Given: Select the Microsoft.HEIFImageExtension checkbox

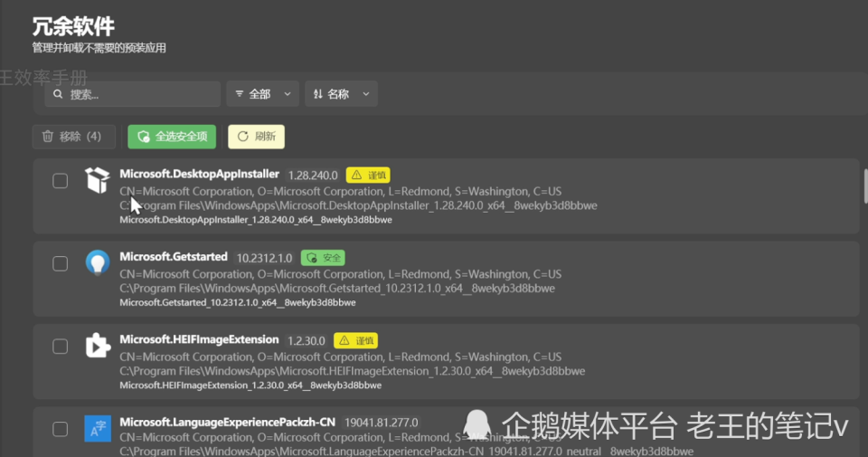Looking at the screenshot, I should pyautogui.click(x=61, y=347).
